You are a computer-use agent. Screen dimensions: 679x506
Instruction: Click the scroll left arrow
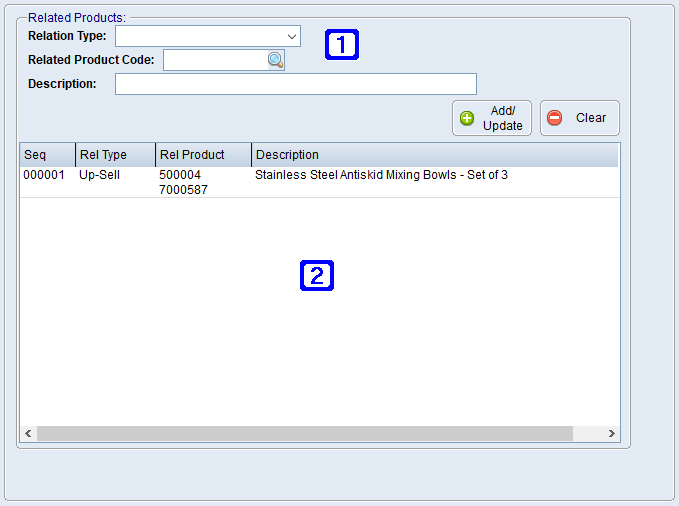tap(28, 434)
